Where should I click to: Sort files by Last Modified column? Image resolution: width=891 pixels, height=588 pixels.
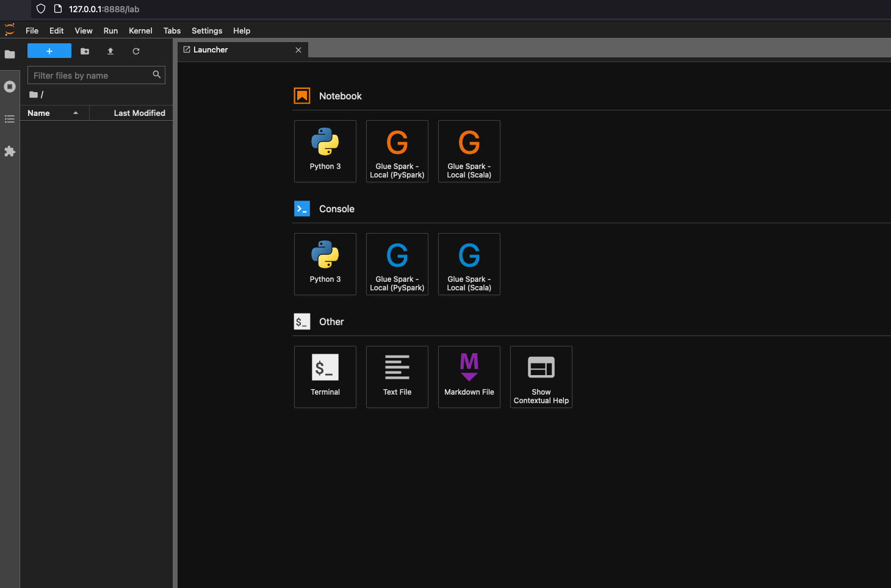click(139, 113)
